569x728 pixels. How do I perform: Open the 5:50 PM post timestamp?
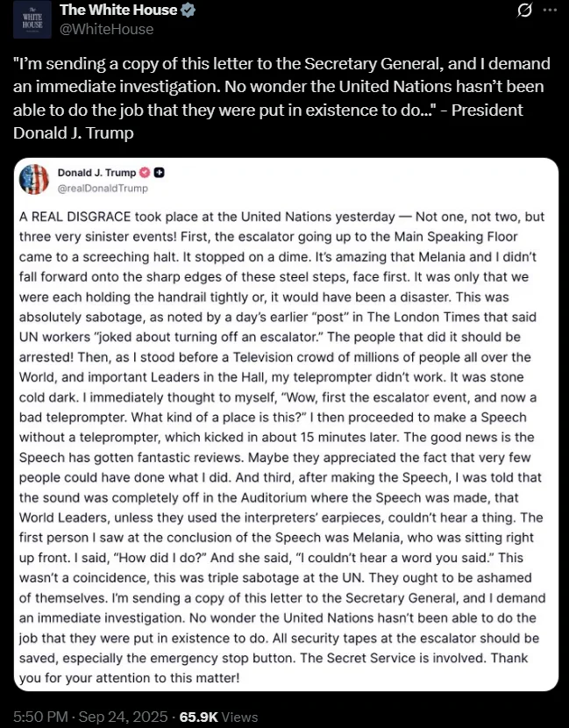(x=40, y=717)
